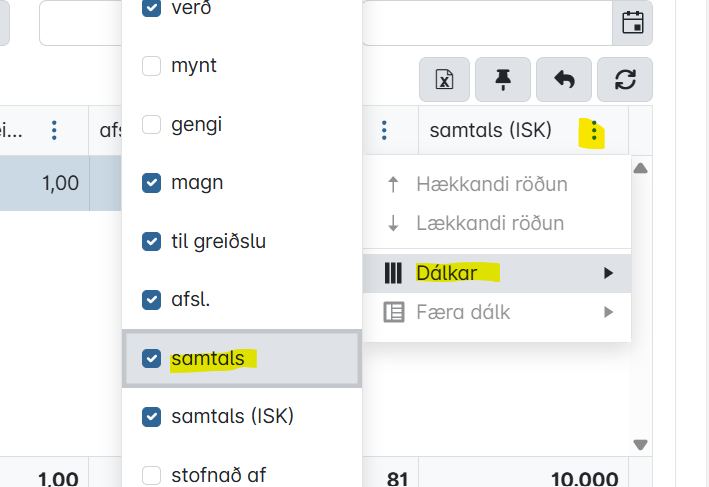This screenshot has height=487, width=709.
Task: Expand the Færa dálk submenu
Action: 497,312
